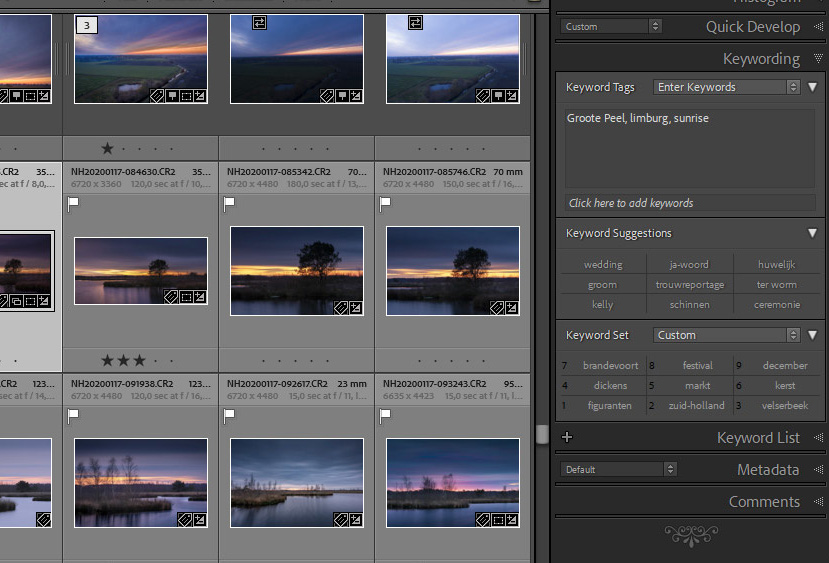Expand the Keyword List panel
829x563 pixels.
pos(818,437)
